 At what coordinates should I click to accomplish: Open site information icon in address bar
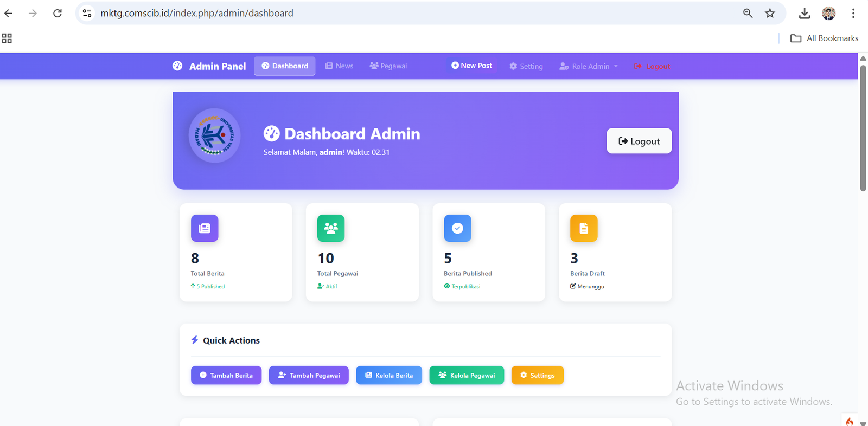(87, 13)
